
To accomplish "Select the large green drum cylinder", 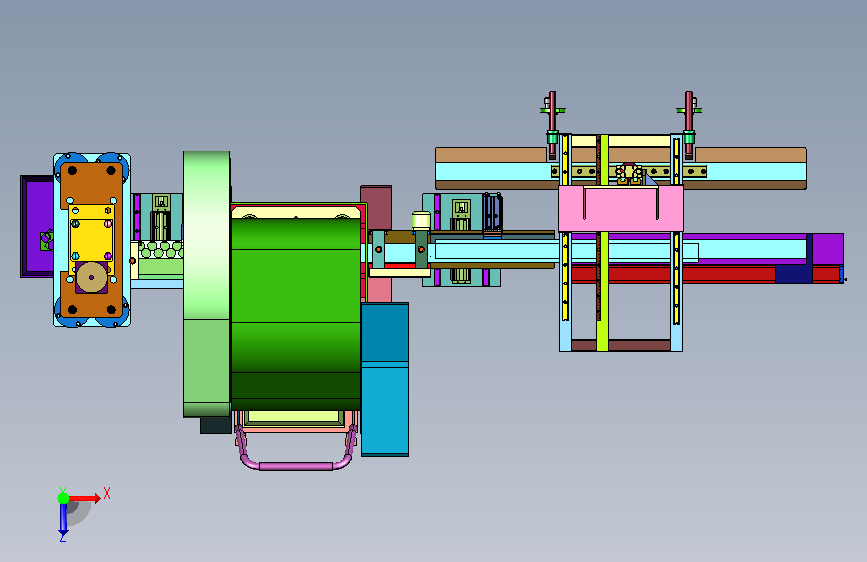I will point(296,314).
